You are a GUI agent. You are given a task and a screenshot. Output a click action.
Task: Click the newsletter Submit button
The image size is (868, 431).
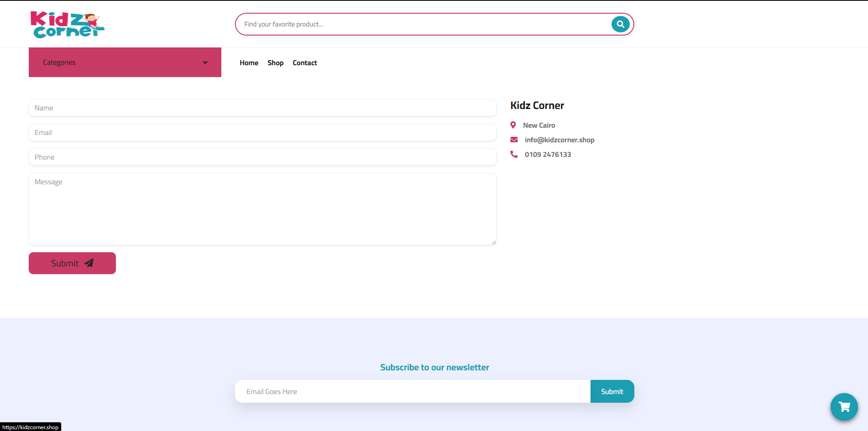coord(612,391)
